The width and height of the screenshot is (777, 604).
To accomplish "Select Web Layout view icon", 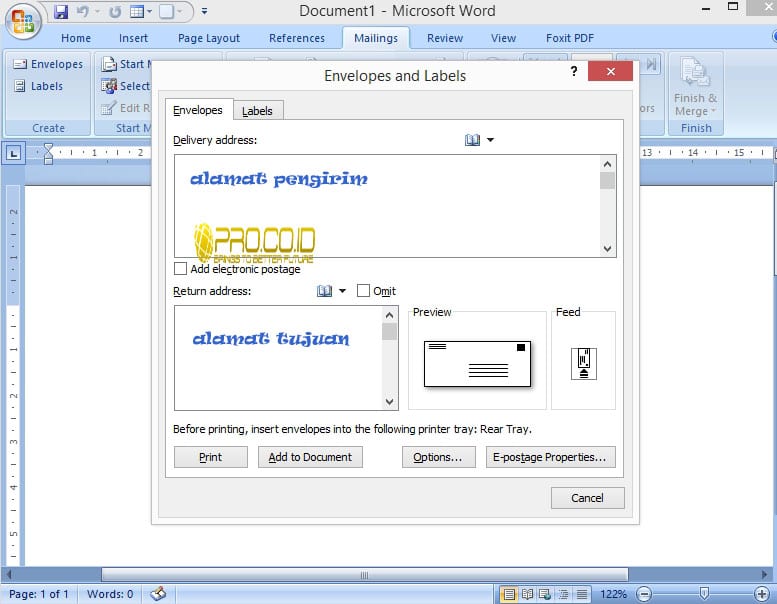I will tap(545, 594).
